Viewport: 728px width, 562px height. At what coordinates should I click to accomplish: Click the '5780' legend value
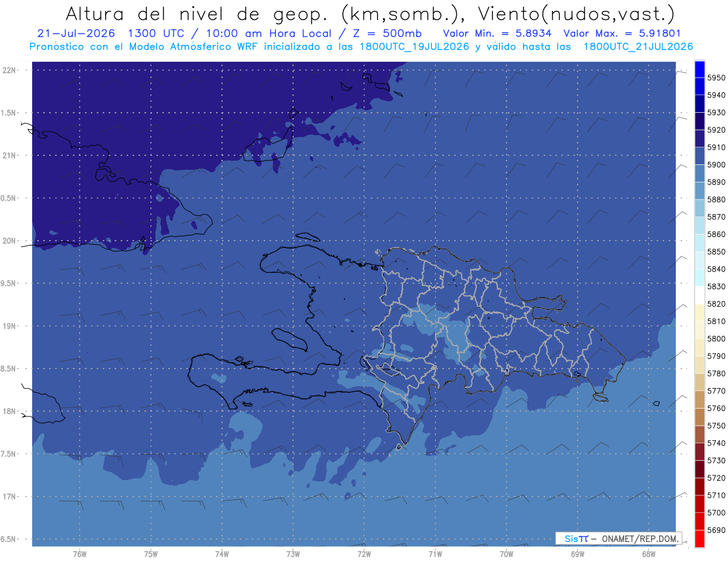(716, 373)
